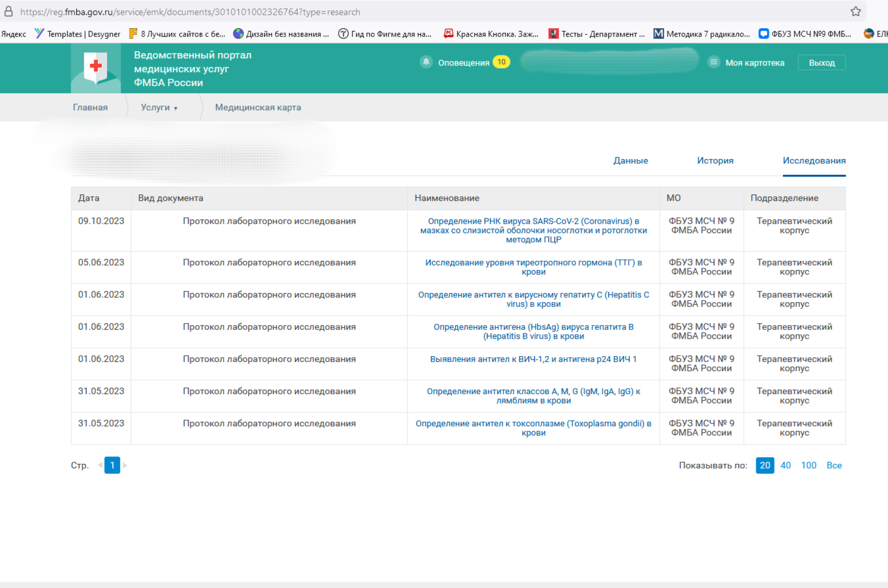Open the Templates Desygner bookmark
The height and width of the screenshot is (588, 888).
[x=77, y=34]
